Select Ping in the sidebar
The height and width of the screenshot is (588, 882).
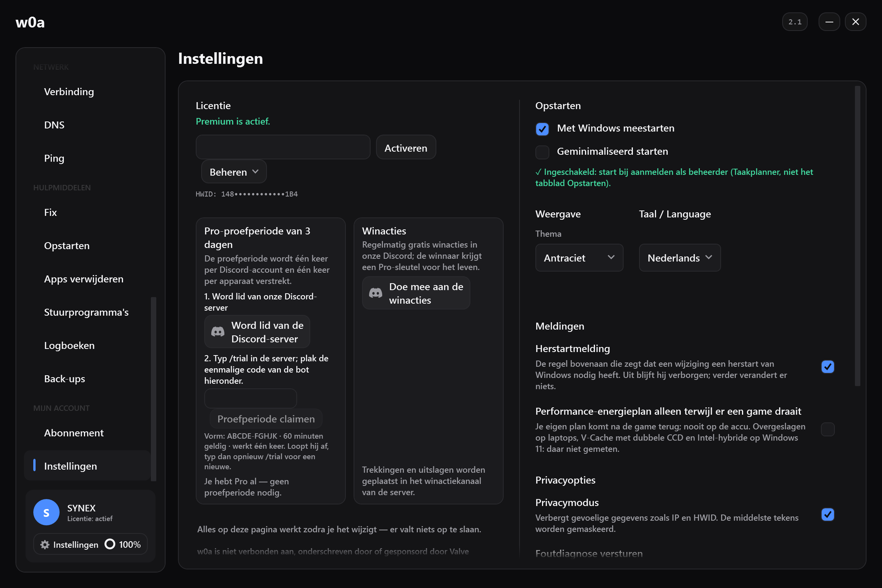coord(87,158)
